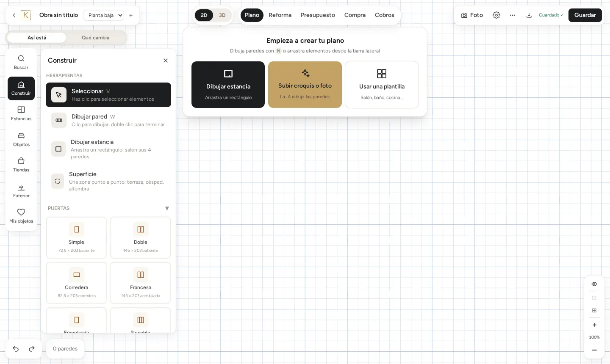Switch to the Presupuesto tab

tap(318, 15)
